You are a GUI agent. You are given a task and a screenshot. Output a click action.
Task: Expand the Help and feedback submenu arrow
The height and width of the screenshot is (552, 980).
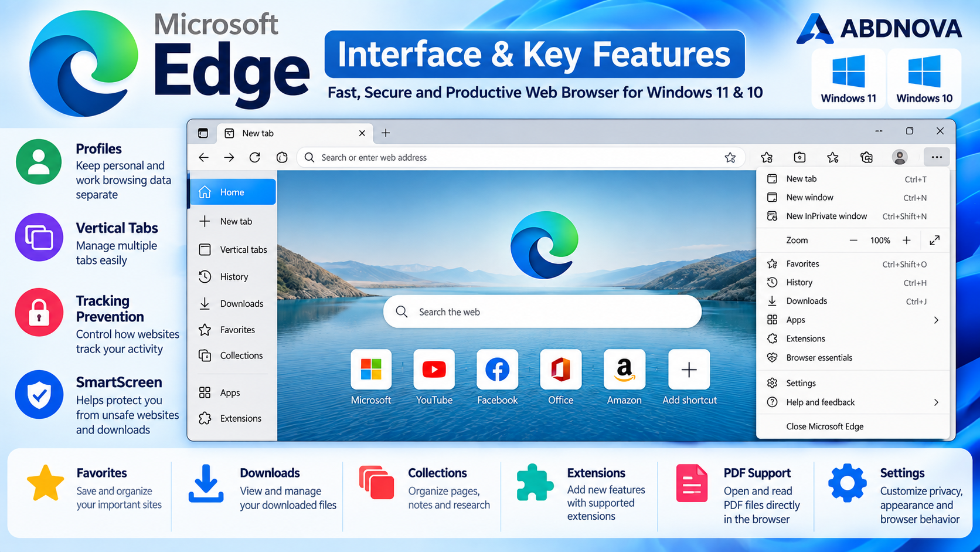tap(936, 402)
